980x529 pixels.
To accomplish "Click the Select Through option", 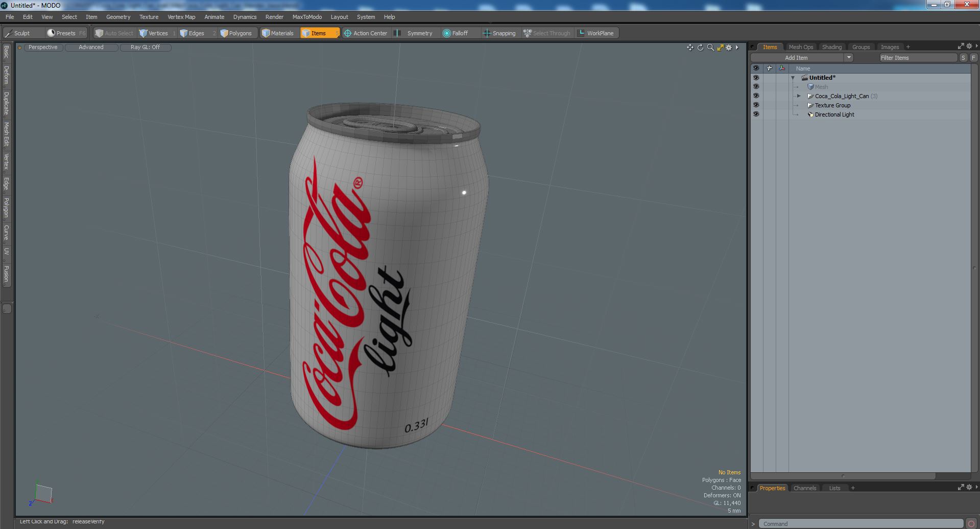I will [546, 33].
